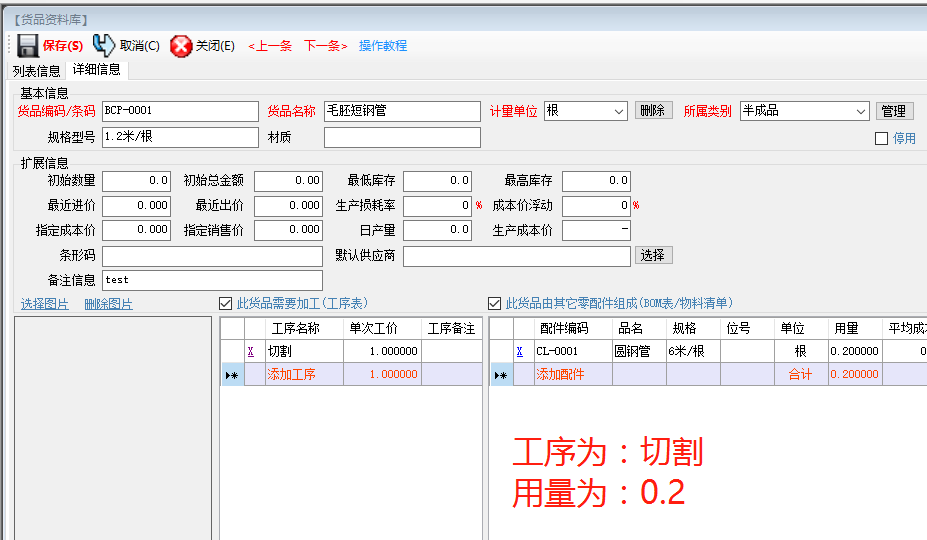Expand the 所属类别 category dropdown

pyautogui.click(x=861, y=111)
